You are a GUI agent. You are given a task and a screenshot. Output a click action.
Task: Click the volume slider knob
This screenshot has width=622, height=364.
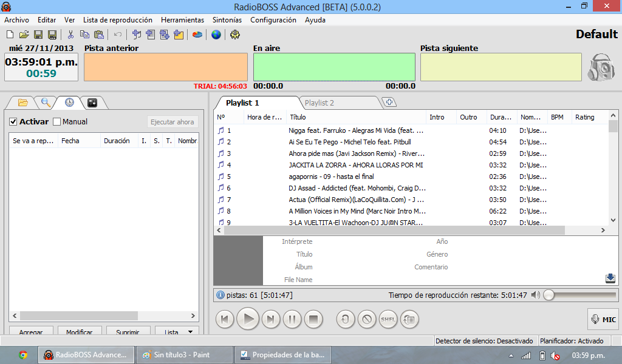pos(549,295)
